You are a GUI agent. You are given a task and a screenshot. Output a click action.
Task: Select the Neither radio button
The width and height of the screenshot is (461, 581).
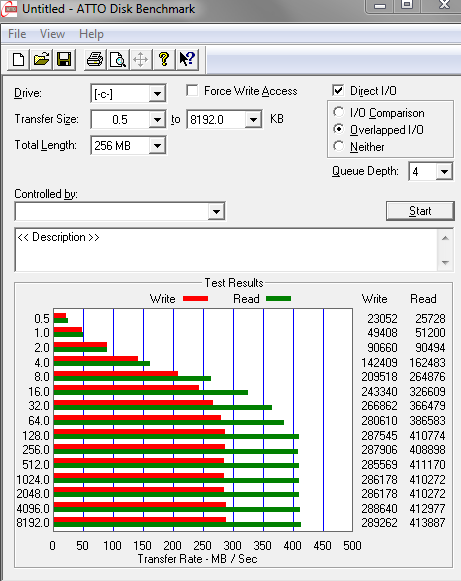point(338,146)
